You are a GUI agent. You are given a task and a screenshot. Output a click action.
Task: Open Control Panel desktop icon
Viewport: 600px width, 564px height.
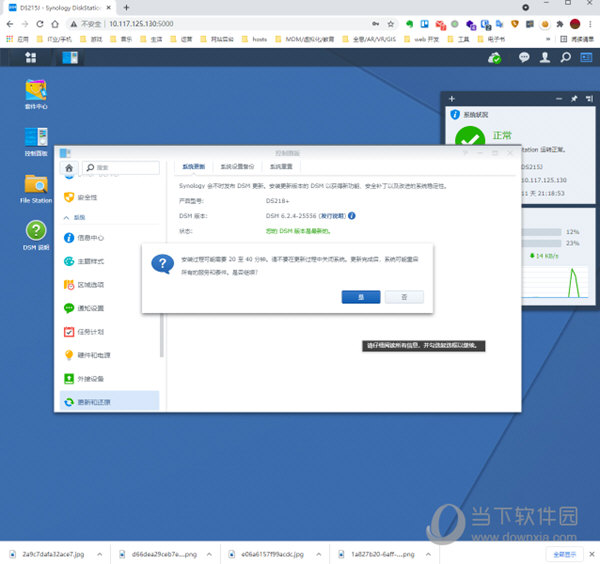click(36, 142)
